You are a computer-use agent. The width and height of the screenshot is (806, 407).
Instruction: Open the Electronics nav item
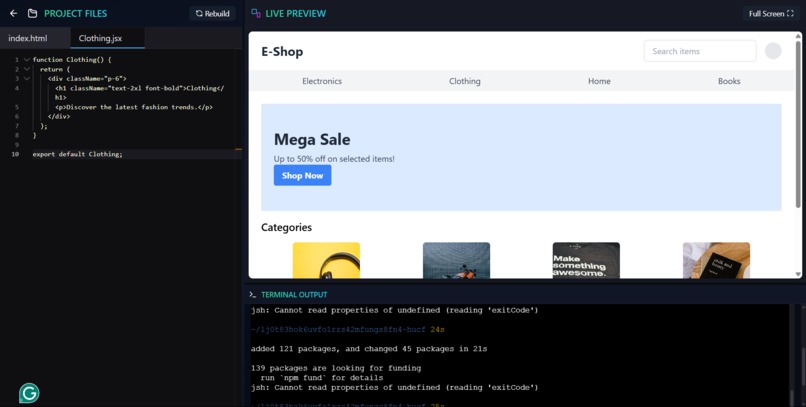322,81
